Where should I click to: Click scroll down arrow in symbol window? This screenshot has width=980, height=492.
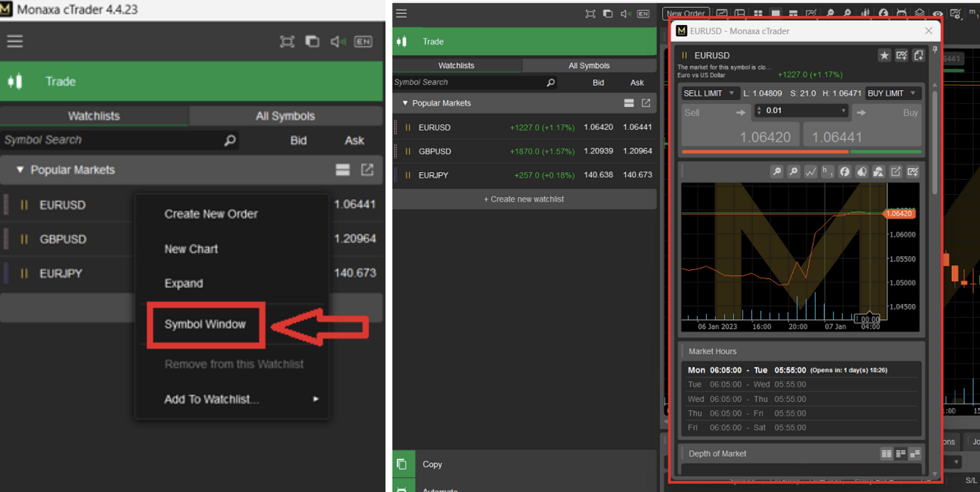pyautogui.click(x=935, y=474)
